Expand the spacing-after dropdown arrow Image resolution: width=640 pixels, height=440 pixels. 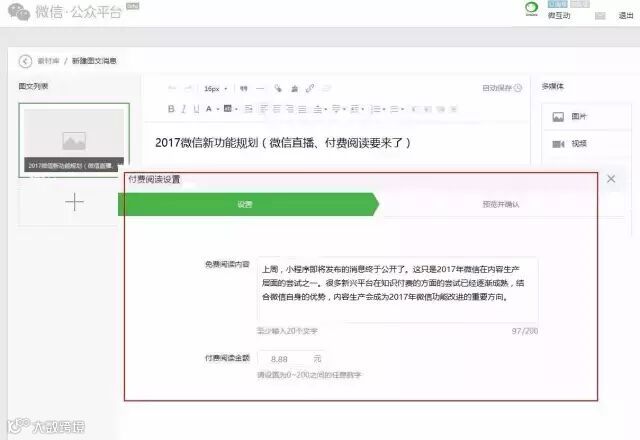click(344, 109)
